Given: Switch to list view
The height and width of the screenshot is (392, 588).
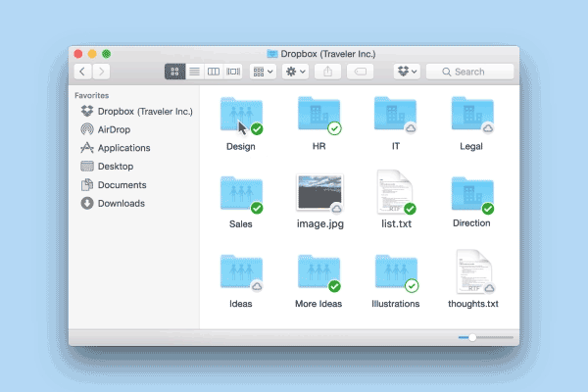Looking at the screenshot, I should [194, 72].
